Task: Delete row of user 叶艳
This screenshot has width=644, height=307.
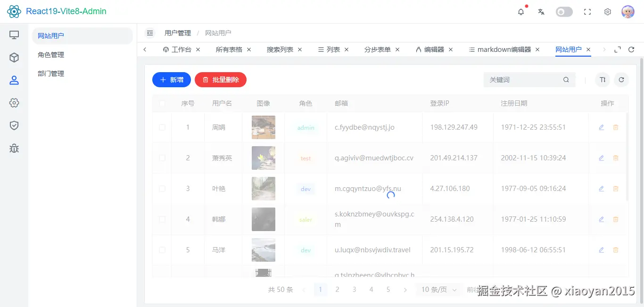Action: click(x=615, y=189)
